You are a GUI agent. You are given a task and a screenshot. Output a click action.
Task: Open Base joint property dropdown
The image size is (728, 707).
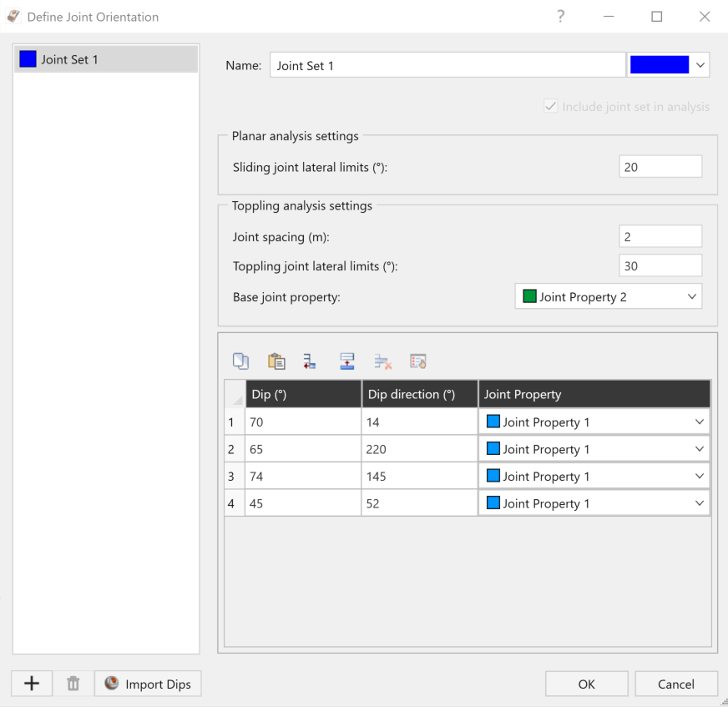609,296
